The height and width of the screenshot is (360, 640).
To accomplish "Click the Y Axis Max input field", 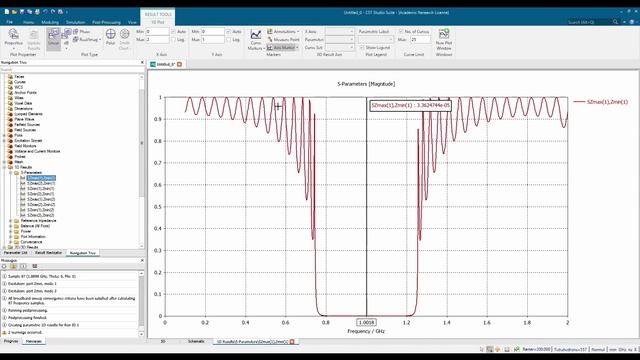I will click(213, 40).
